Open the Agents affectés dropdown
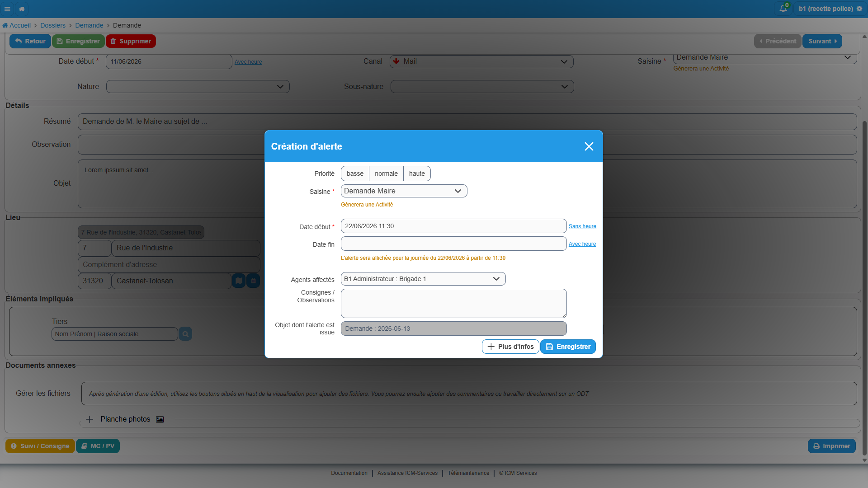 (x=423, y=279)
